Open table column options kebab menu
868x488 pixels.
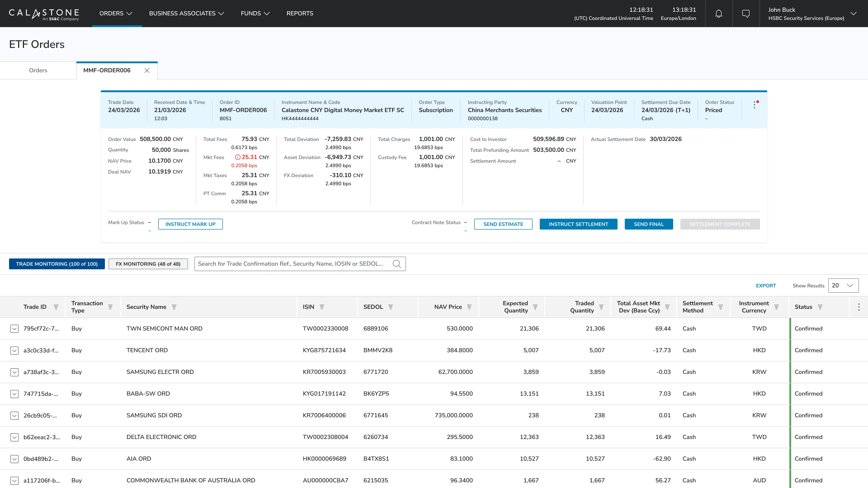tap(859, 307)
